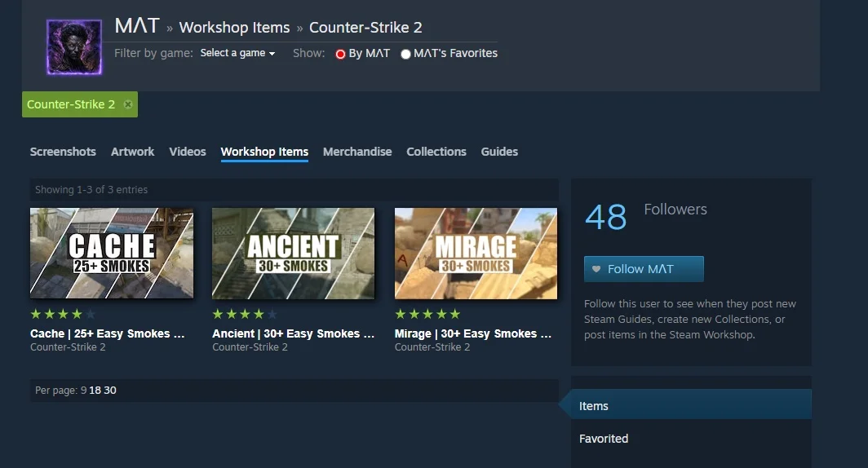Select MAT's Favorites radio option

coord(405,54)
